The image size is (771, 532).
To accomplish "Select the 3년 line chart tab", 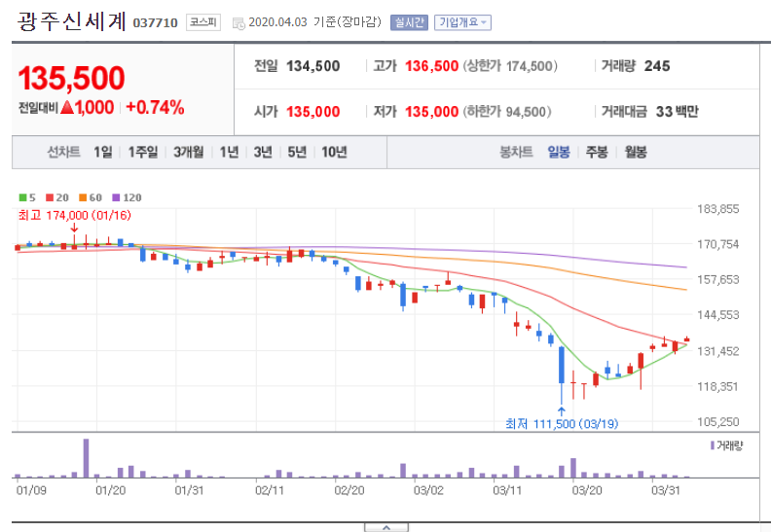I will tap(263, 153).
